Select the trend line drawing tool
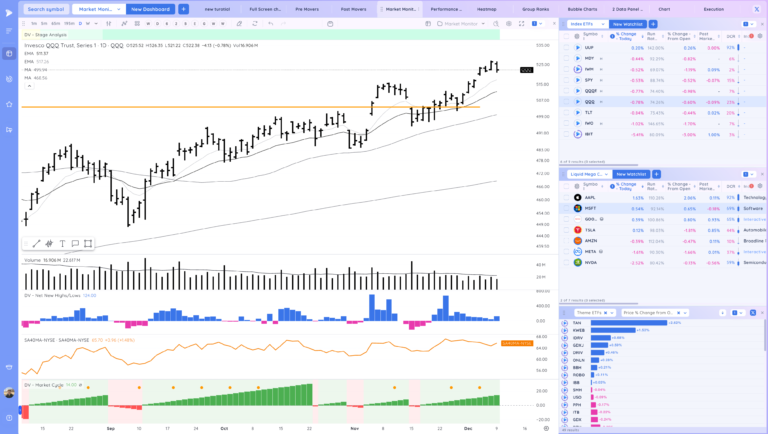The width and height of the screenshot is (768, 434). (x=37, y=243)
